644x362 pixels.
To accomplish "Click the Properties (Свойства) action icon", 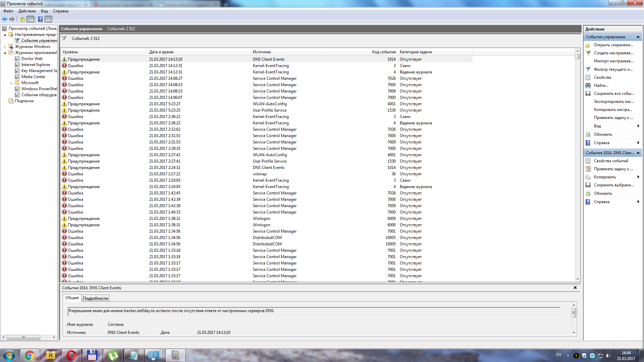I will click(588, 77).
